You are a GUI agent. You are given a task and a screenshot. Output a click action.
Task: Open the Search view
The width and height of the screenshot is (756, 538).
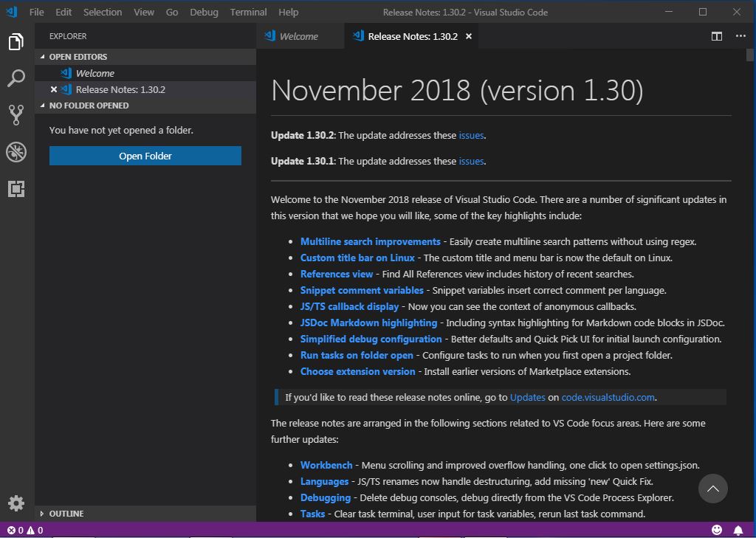pos(16,78)
